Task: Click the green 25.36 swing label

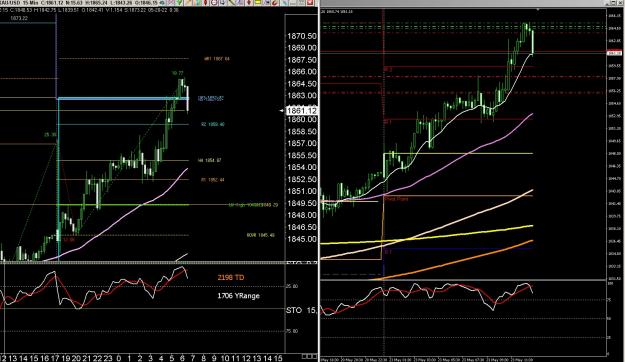Action: [x=50, y=135]
